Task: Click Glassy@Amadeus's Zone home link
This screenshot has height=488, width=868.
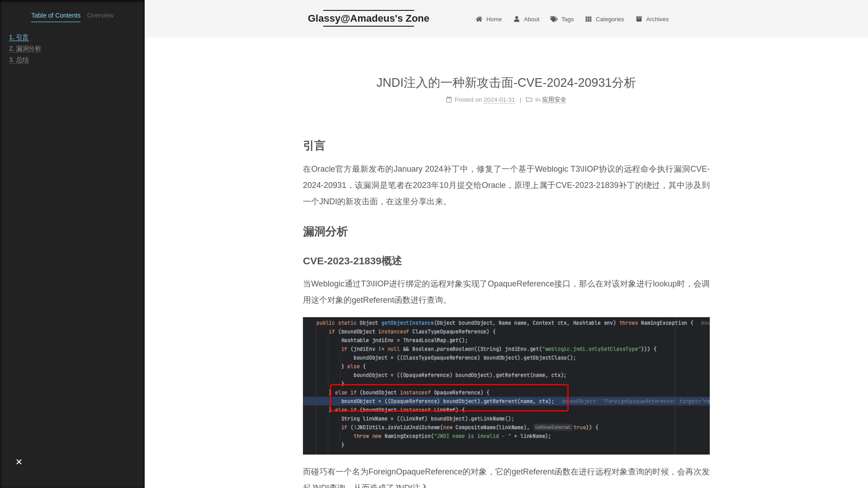Action: (368, 18)
